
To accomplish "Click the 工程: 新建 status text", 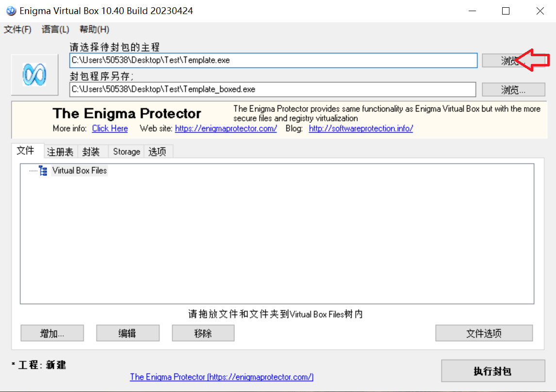I will coord(39,365).
